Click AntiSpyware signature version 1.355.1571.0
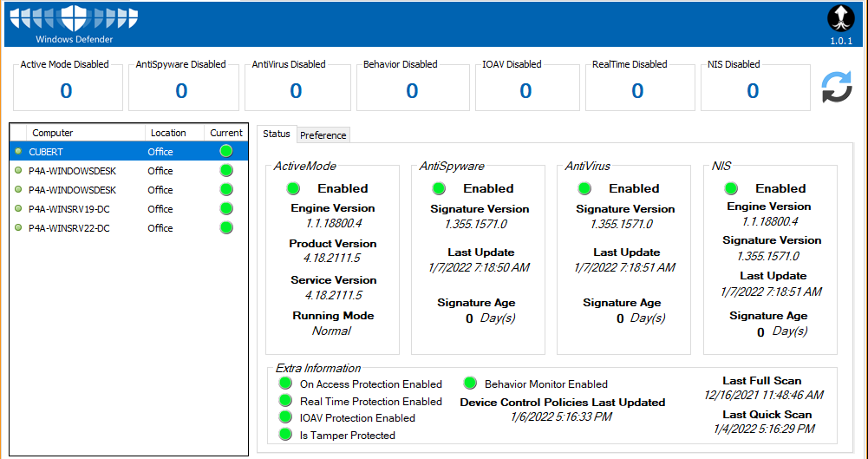Image resolution: width=868 pixels, height=459 pixels. click(x=476, y=224)
